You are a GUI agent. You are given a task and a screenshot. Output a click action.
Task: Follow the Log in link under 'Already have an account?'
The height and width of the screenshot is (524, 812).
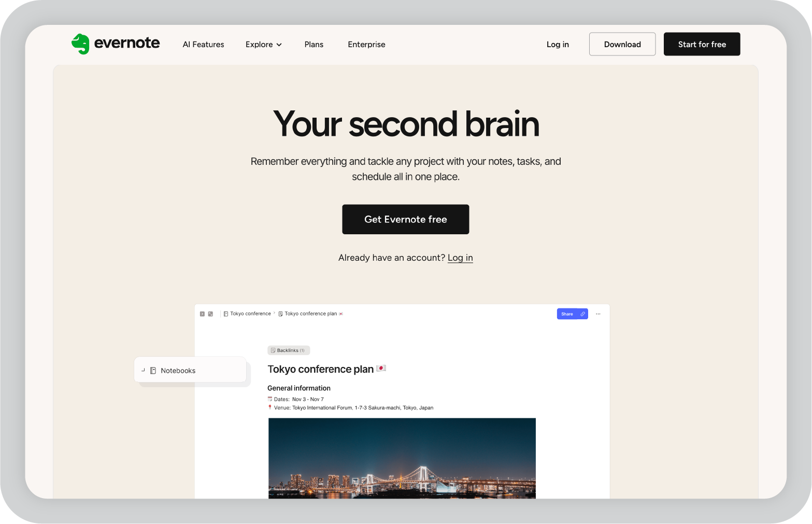[x=460, y=258]
